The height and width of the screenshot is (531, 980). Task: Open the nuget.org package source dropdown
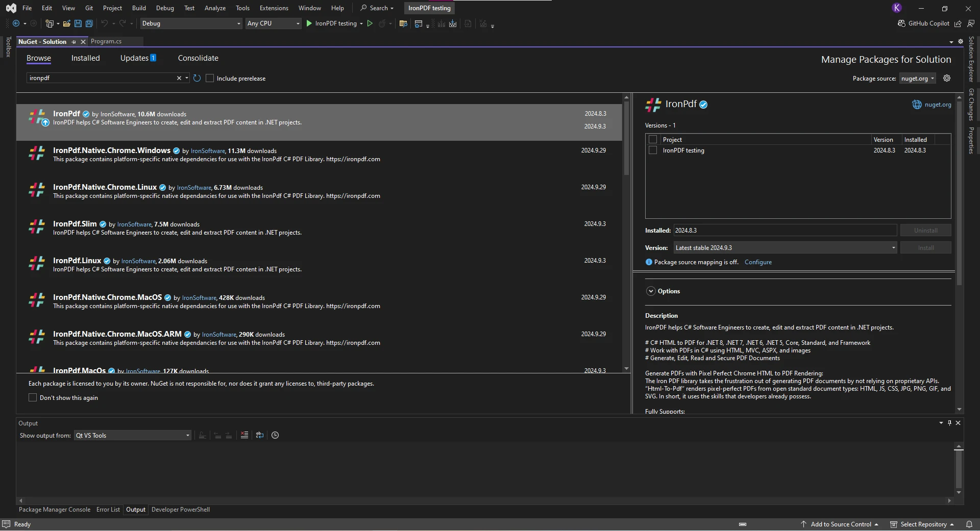coord(917,78)
